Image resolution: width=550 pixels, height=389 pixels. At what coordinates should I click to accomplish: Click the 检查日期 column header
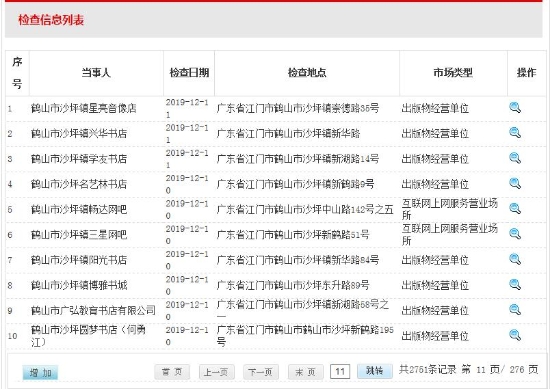click(189, 73)
